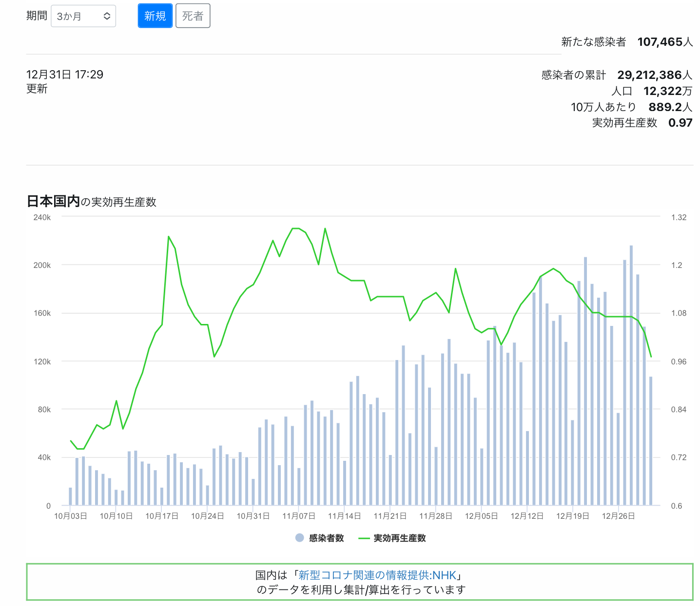Viewport: 700px width, 606px height.
Task: Click the 12月26日 x-axis date label
Action: [x=618, y=516]
